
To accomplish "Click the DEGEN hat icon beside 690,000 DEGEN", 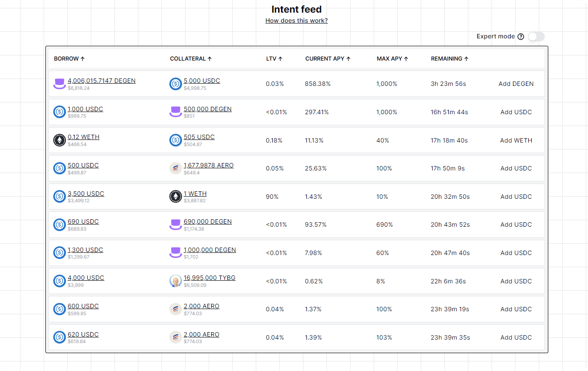I will 175,225.
